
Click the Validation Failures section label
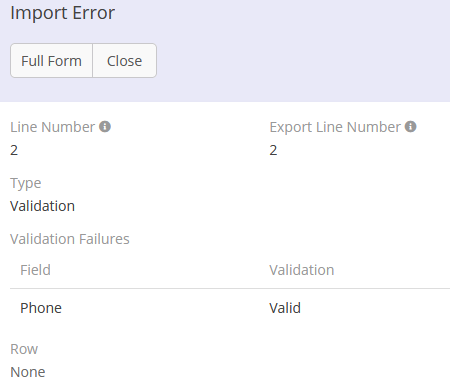(70, 239)
